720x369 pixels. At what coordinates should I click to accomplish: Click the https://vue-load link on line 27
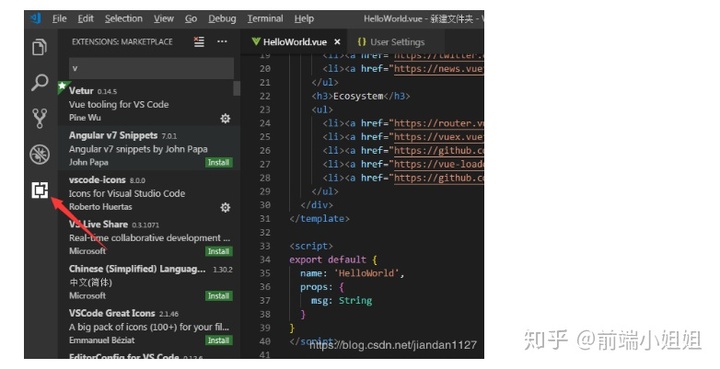tap(439, 164)
